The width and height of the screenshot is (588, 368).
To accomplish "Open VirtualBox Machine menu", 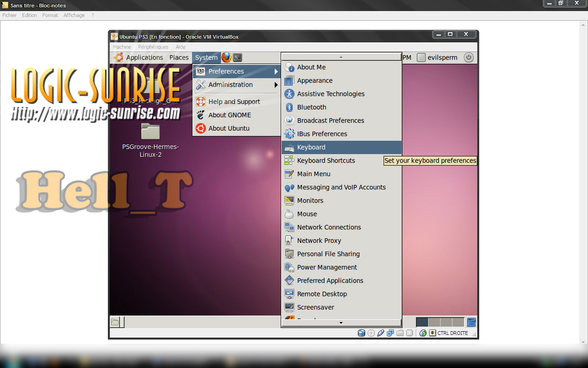I will point(122,47).
